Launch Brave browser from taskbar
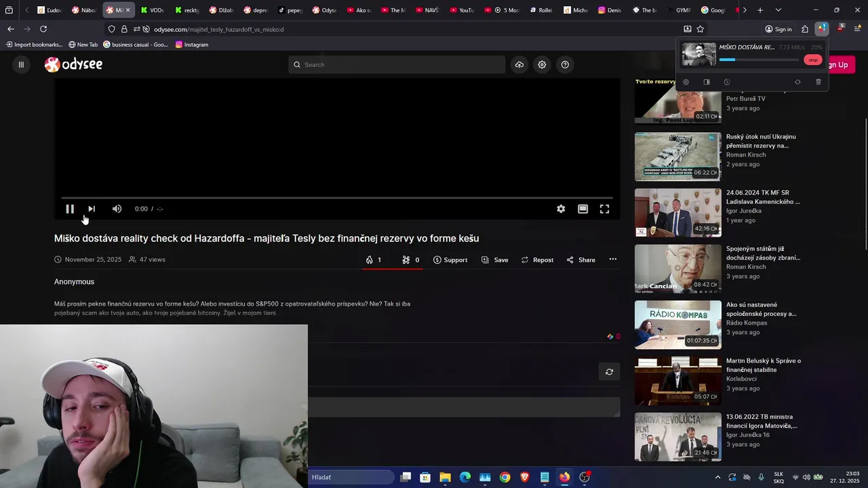The height and width of the screenshot is (488, 868). [x=525, y=477]
